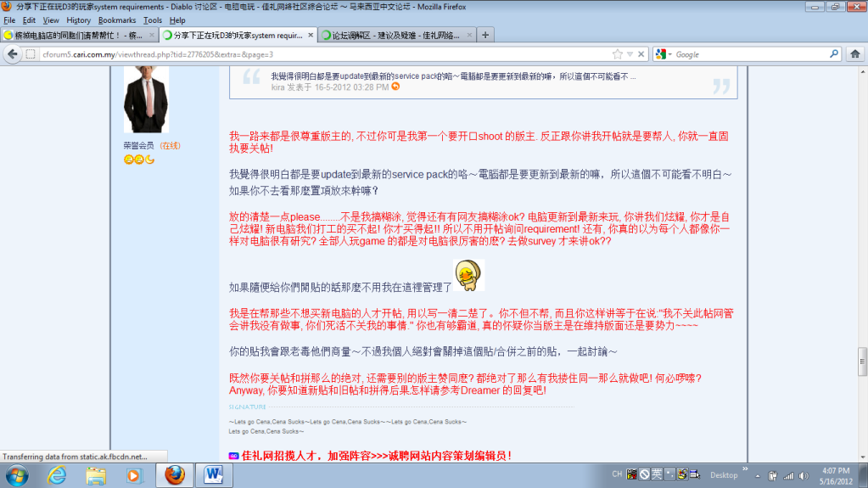This screenshot has height=488, width=868.
Task: Click the IME soft keyboard icon
Action: click(x=695, y=474)
